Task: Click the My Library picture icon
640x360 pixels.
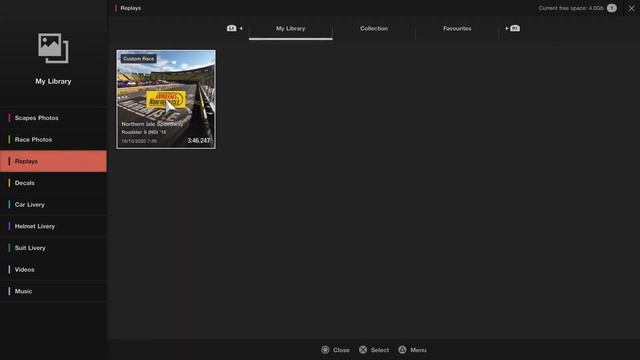Action: 53,48
